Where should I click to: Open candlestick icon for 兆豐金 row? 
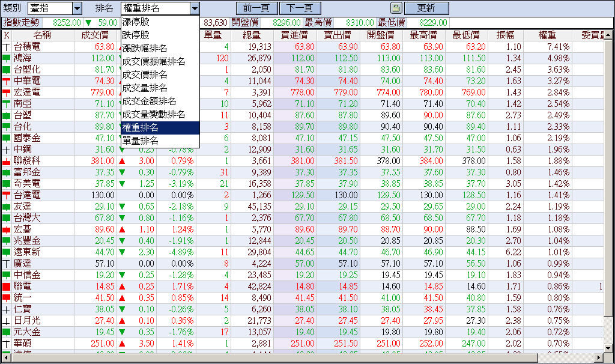tap(6, 241)
